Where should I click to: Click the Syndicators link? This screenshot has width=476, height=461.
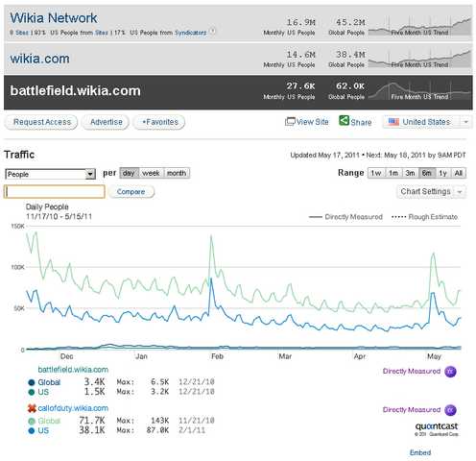coord(191,33)
